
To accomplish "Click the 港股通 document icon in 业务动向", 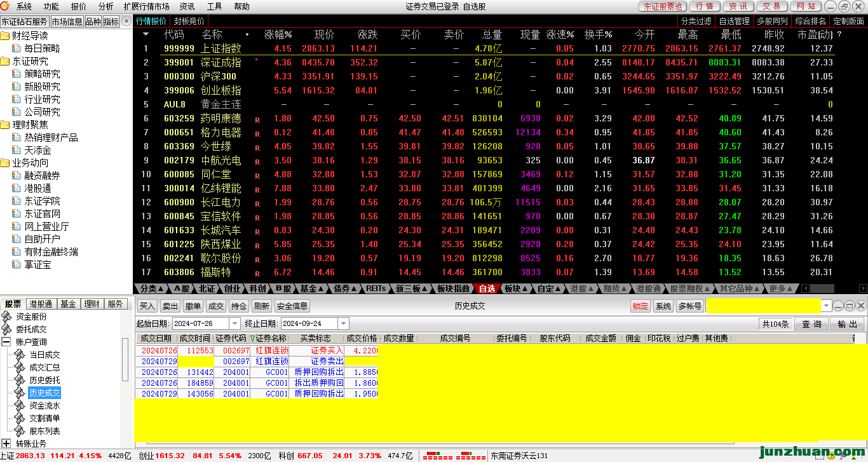I will [17, 188].
